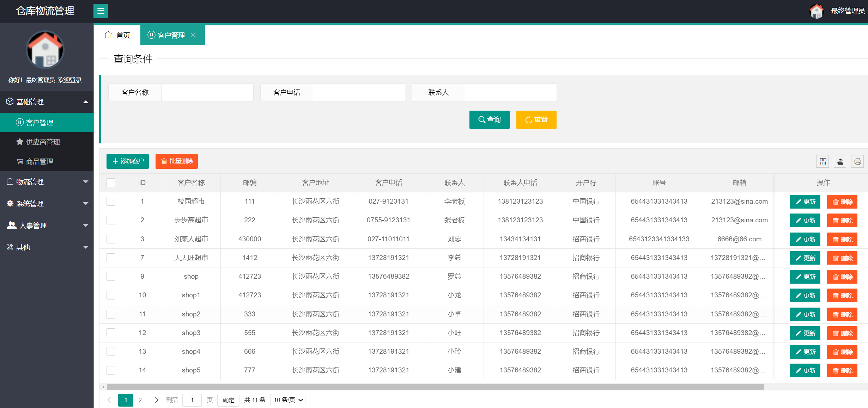Check the row for shop5
This screenshot has height=408, width=868.
[x=111, y=370]
